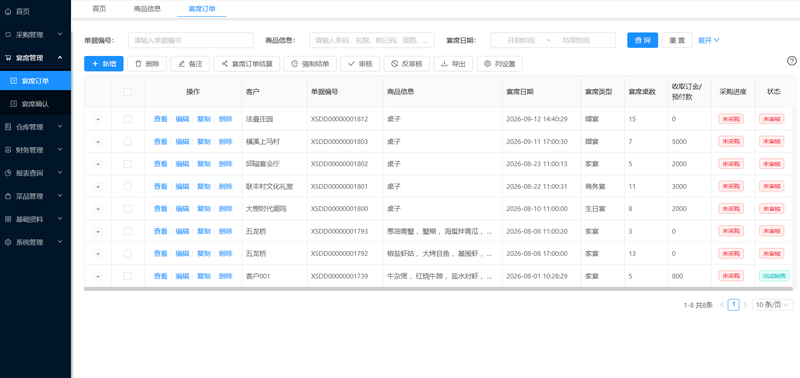The width and height of the screenshot is (800, 378).
Task: Click the help question mark icon
Action: coord(791,61)
